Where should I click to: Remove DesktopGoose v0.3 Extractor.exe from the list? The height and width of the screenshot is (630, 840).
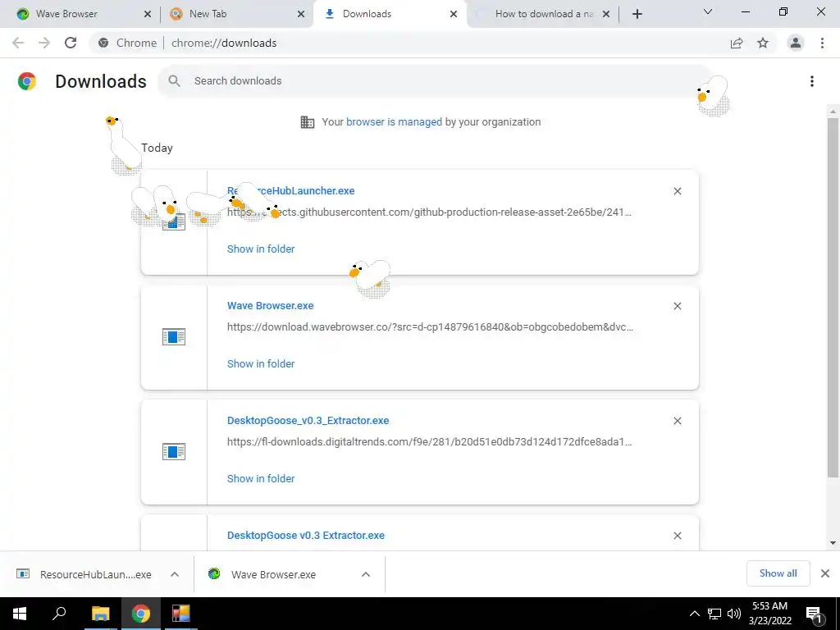pyautogui.click(x=677, y=536)
